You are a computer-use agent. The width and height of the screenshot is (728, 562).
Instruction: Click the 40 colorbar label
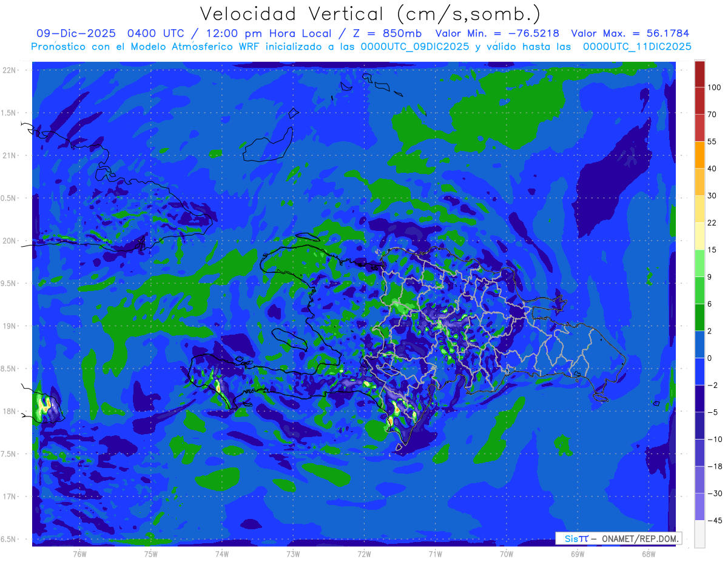point(712,169)
